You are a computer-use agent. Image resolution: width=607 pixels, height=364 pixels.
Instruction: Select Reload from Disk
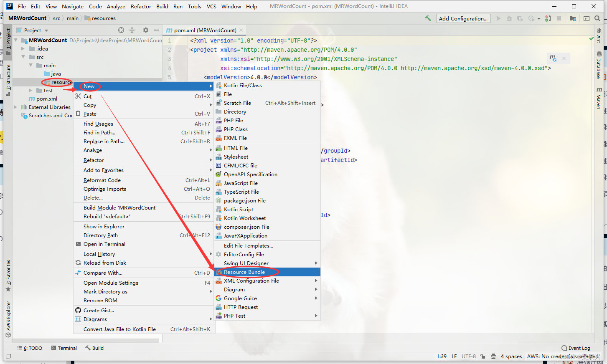click(x=143, y=263)
